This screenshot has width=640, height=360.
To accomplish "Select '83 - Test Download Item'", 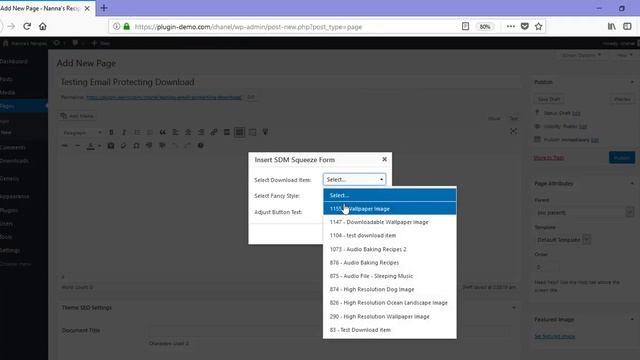I will click(390, 330).
